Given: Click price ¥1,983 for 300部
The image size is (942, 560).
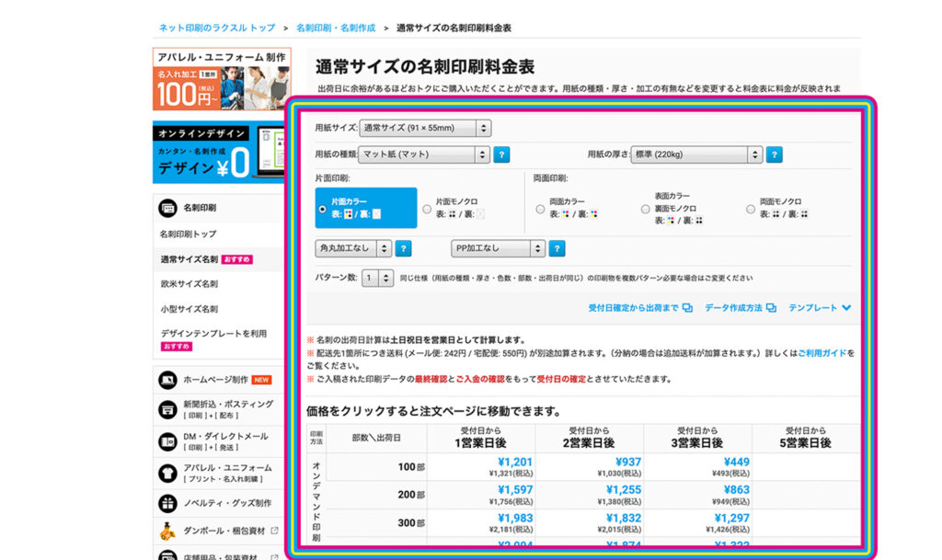Looking at the screenshot, I should click(x=515, y=518).
